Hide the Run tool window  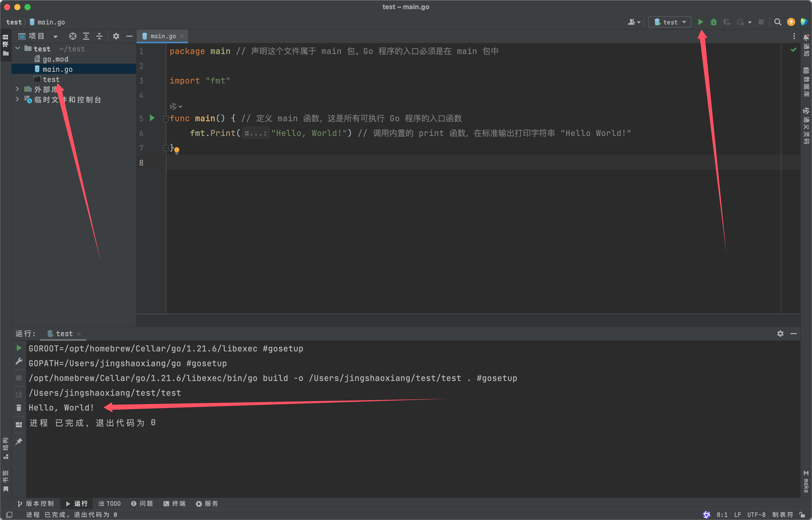pyautogui.click(x=794, y=334)
